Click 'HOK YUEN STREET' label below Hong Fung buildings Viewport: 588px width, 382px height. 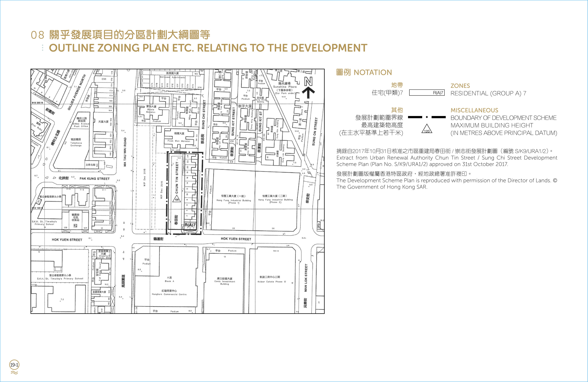click(x=236, y=239)
